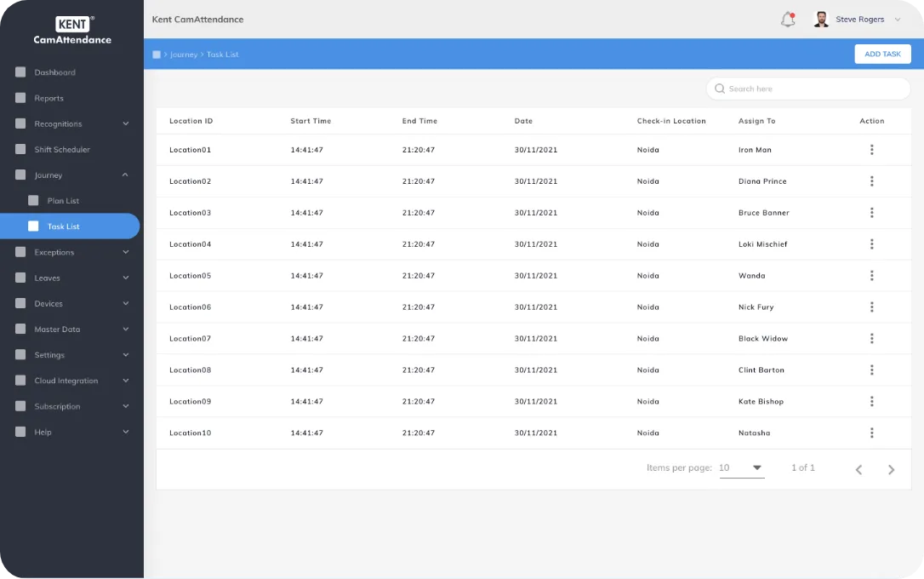Click the Search here field
The height and width of the screenshot is (579, 924).
(x=808, y=89)
